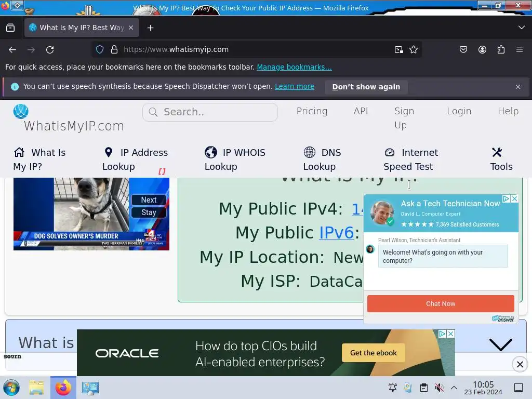The height and width of the screenshot is (399, 532).
Task: Open file manager from taskbar
Action: coord(36,388)
